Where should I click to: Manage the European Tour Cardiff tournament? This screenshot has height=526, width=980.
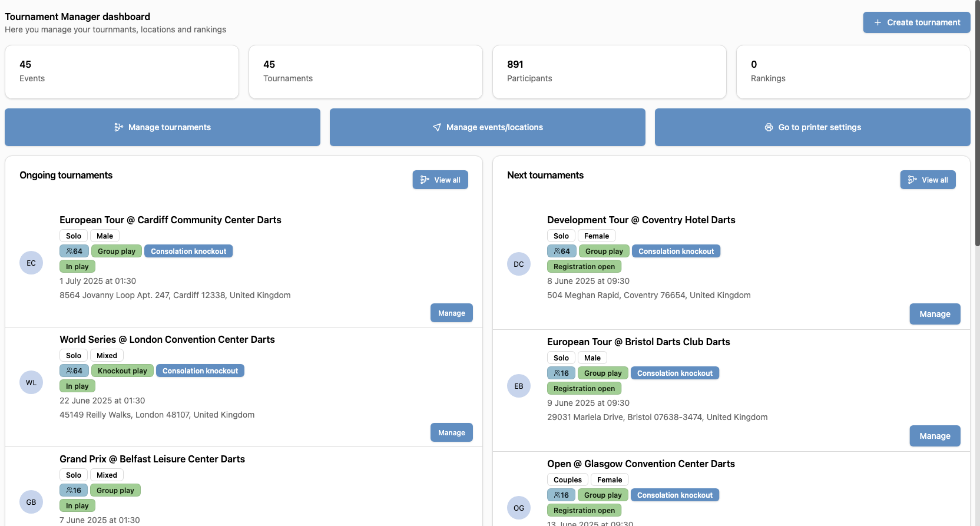click(x=451, y=313)
